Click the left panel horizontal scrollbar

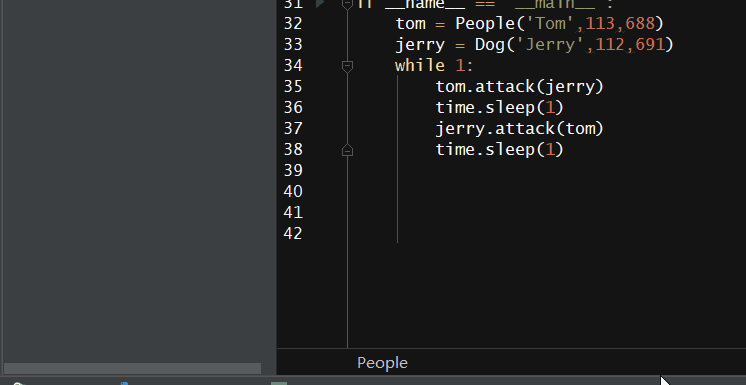132,368
